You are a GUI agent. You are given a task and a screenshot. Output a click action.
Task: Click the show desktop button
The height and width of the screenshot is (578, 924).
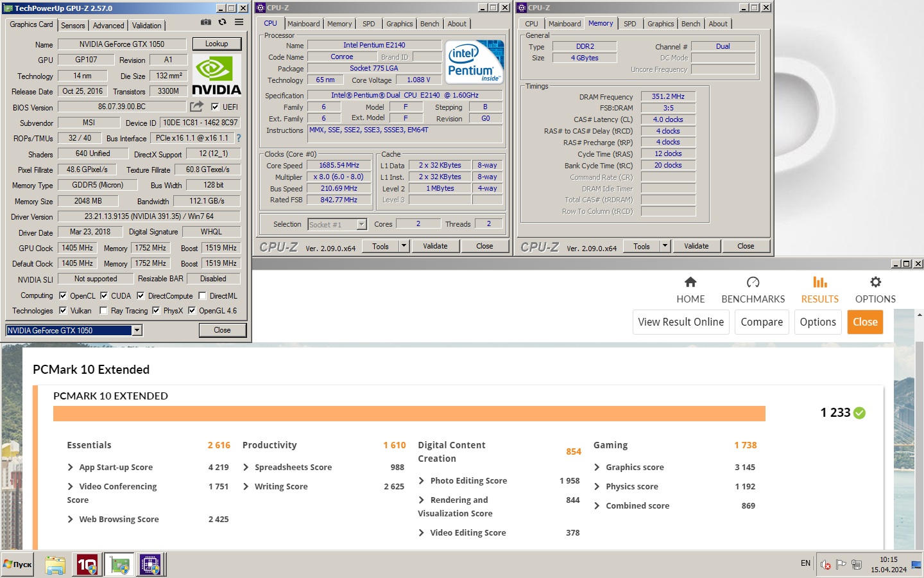point(916,565)
